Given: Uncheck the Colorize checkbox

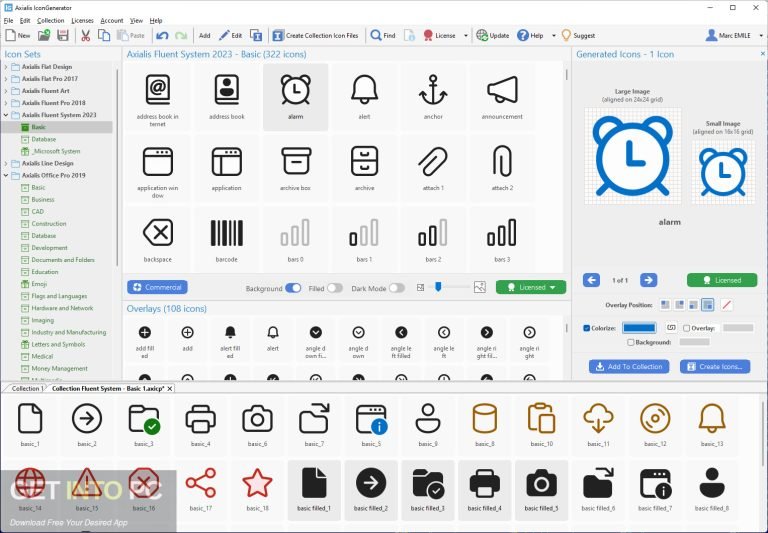Looking at the screenshot, I should tap(586, 328).
